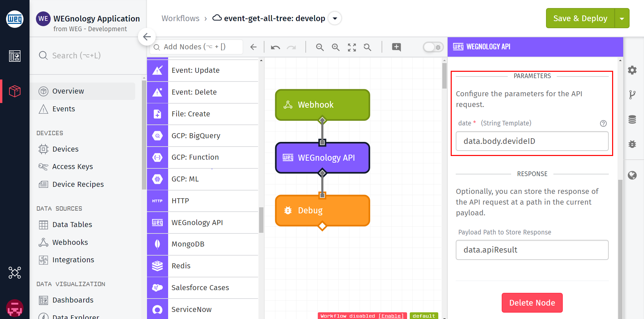Open Devices in the navigation
This screenshot has width=644, height=319.
(65, 149)
